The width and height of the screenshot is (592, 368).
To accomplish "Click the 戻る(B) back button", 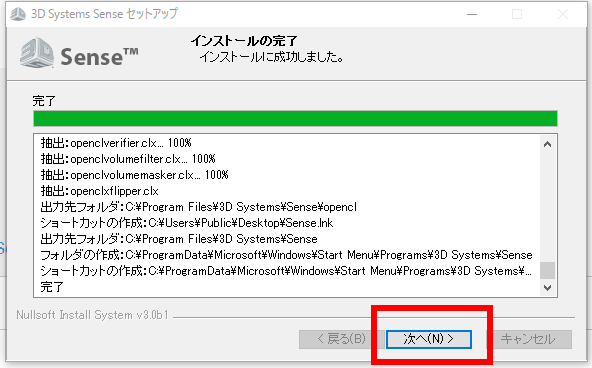I will point(341,339).
